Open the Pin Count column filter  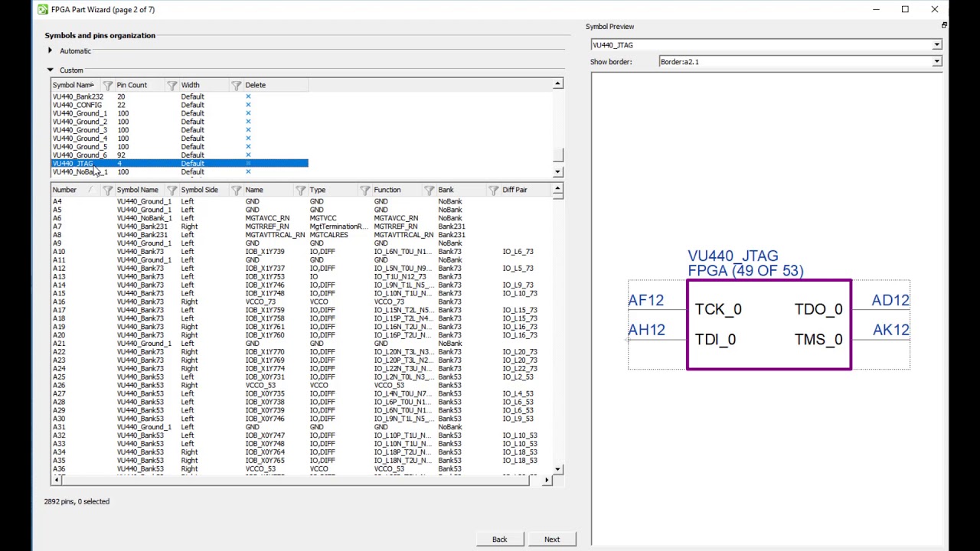[171, 85]
